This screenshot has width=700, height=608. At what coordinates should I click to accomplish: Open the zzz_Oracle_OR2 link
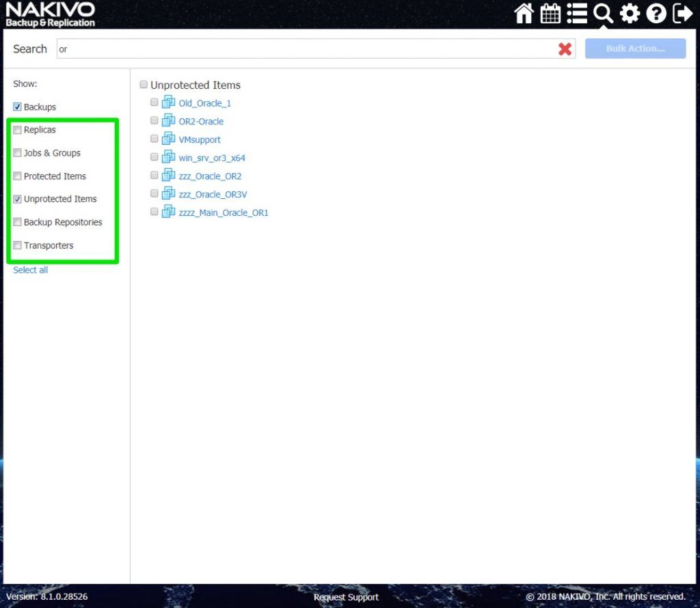(211, 176)
